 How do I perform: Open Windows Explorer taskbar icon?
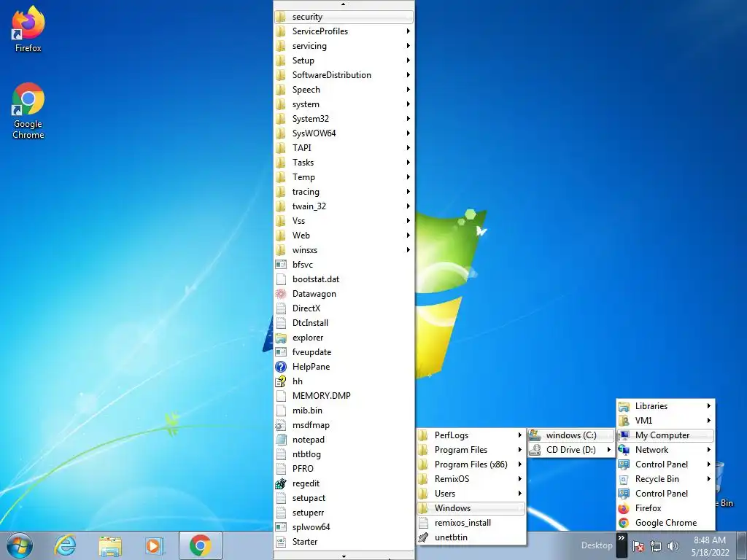110,545
